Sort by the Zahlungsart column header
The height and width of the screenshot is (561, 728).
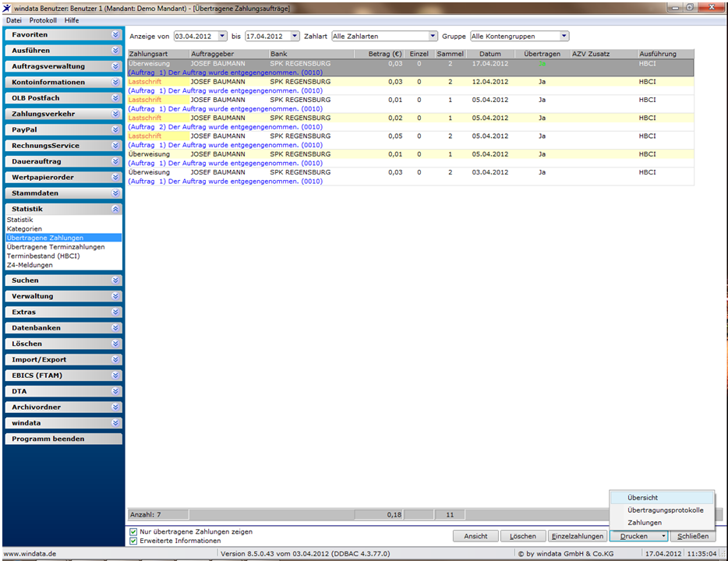click(158, 54)
